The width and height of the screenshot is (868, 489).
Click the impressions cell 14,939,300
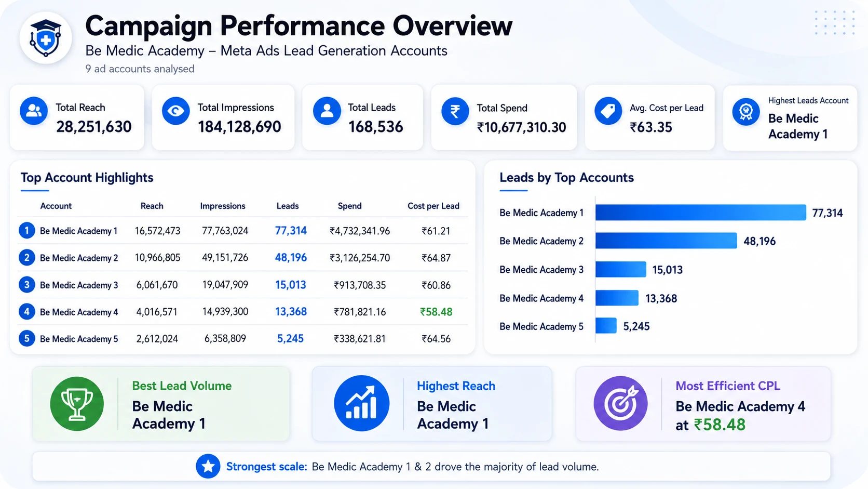click(x=225, y=312)
